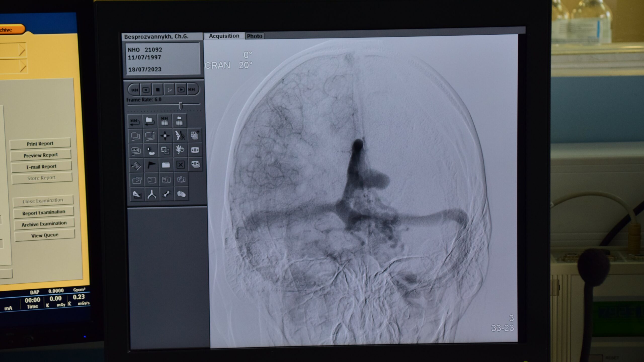This screenshot has height=362, width=644.
Task: Click the monitor with run frames icon
Action: point(136,151)
